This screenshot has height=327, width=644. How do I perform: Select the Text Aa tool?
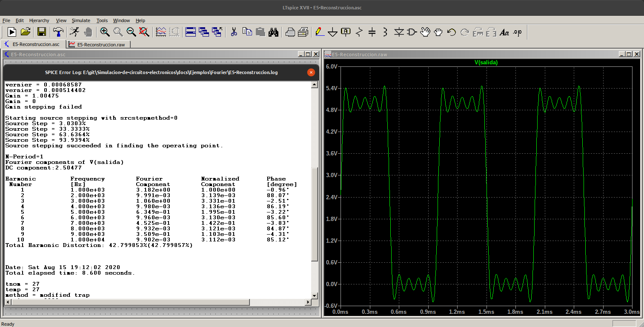point(504,32)
